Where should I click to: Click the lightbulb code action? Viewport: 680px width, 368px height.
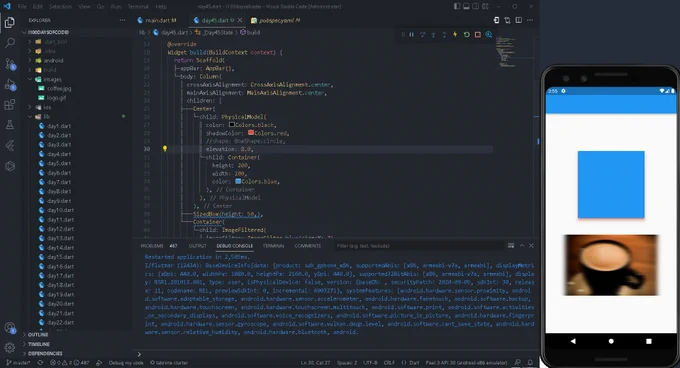(x=165, y=149)
